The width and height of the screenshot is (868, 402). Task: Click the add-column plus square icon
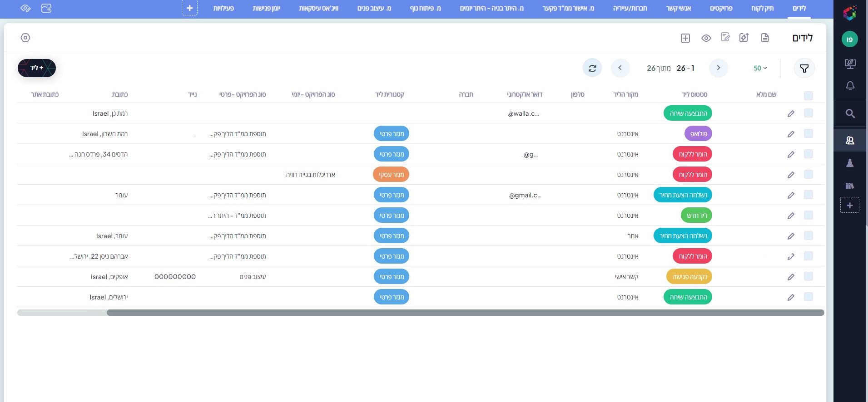pyautogui.click(x=685, y=38)
